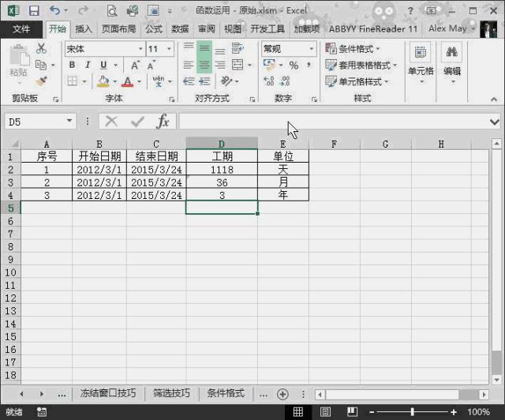Increase indent in alignment group
505x420 pixels.
point(204,81)
